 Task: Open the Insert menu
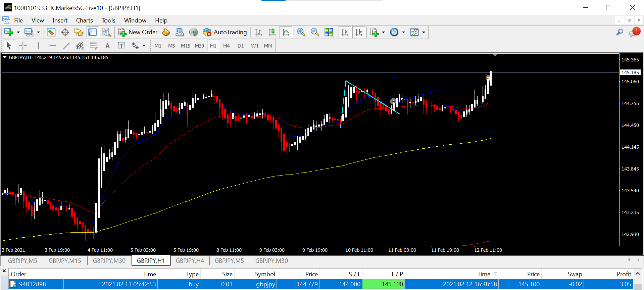(60, 20)
